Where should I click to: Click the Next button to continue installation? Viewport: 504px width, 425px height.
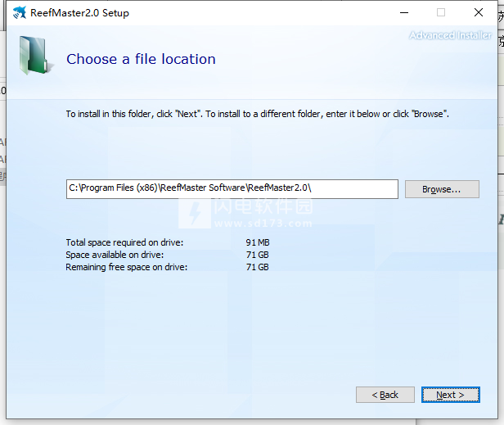click(x=450, y=395)
